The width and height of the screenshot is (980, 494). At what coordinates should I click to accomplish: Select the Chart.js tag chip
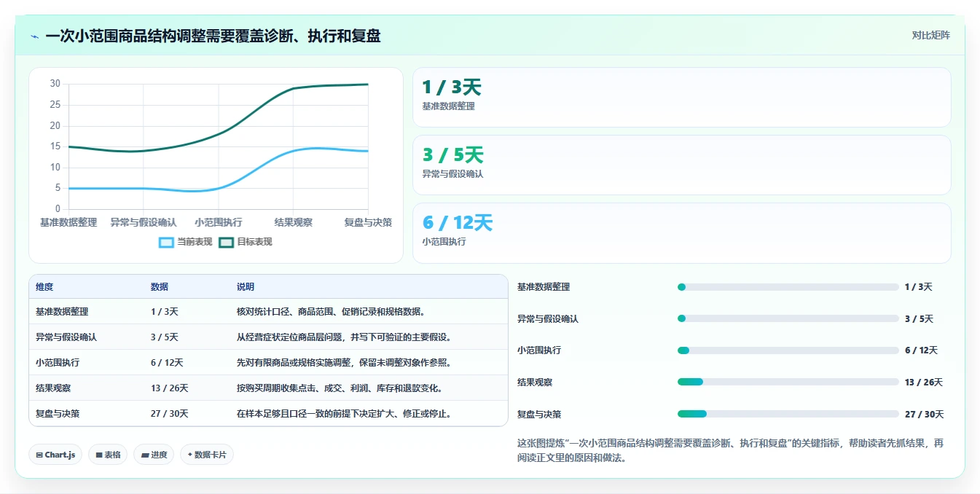55,455
